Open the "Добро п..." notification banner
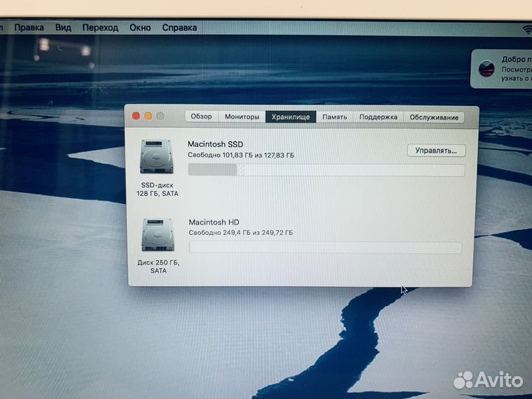This screenshot has width=532, height=399. click(501, 69)
